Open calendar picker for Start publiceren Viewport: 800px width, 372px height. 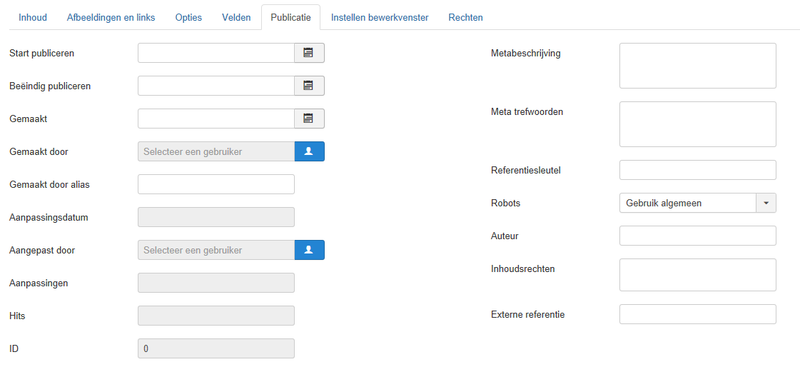(x=309, y=53)
